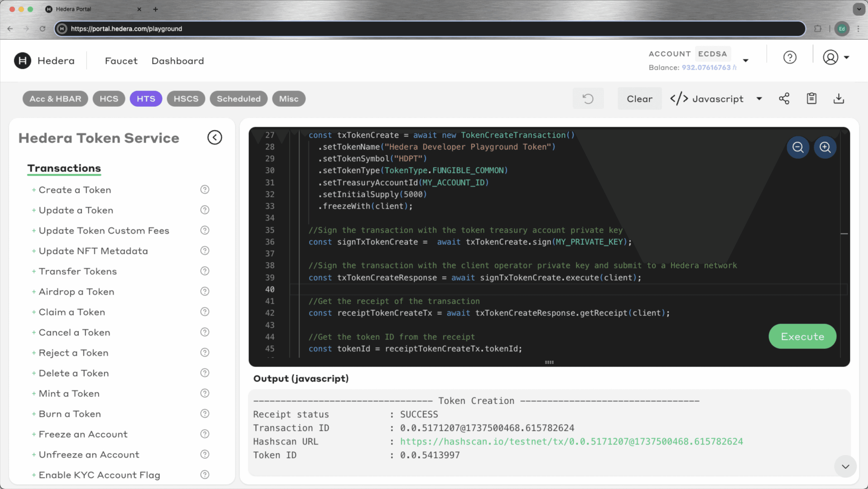Open the Hashscan testnet transaction link

pos(571,441)
